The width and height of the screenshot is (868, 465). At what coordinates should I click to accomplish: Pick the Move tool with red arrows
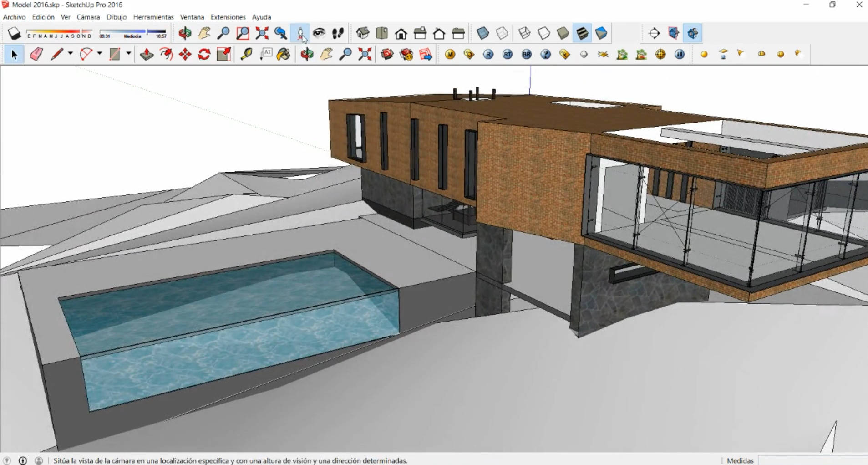point(185,54)
